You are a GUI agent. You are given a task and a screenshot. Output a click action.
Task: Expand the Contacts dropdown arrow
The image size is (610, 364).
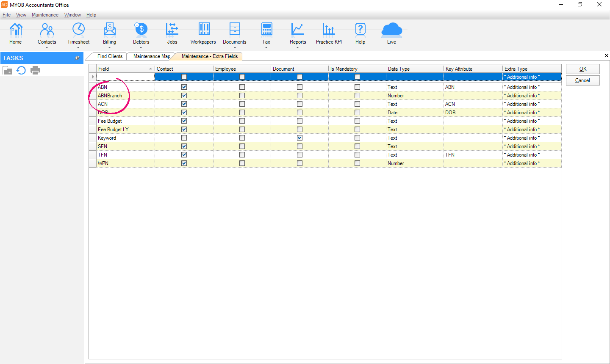(x=47, y=48)
